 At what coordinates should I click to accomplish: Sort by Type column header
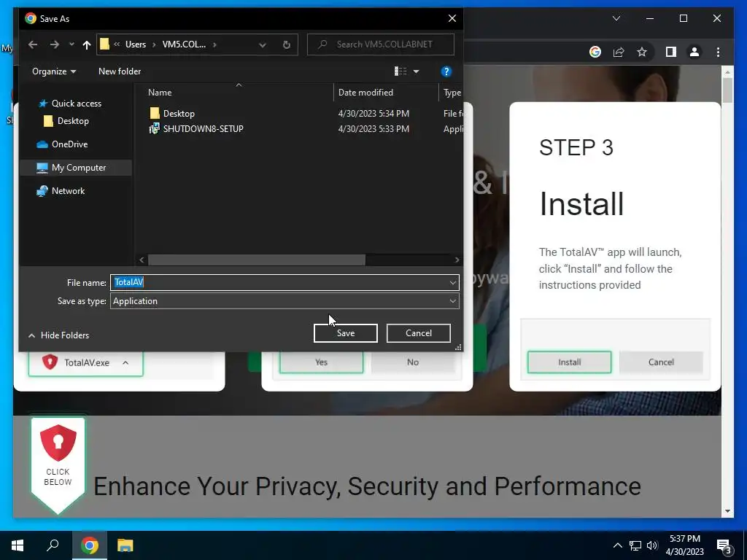[x=452, y=93]
